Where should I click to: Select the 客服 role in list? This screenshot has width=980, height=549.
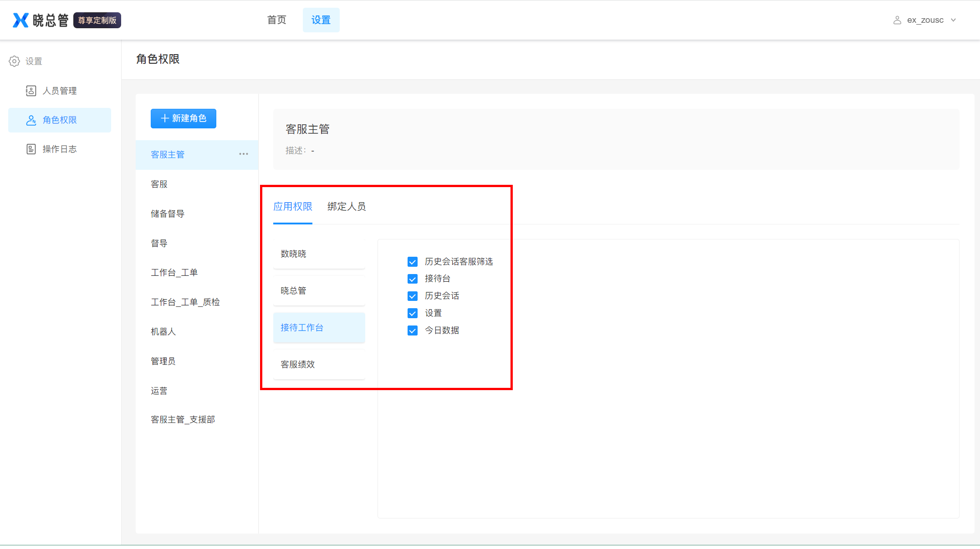197,184
